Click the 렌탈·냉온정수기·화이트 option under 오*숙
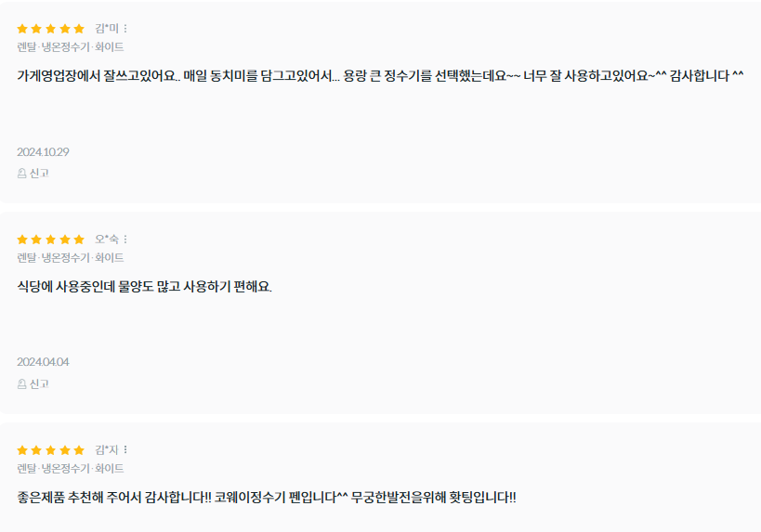Viewport: 761px width, 532px height. (x=71, y=257)
